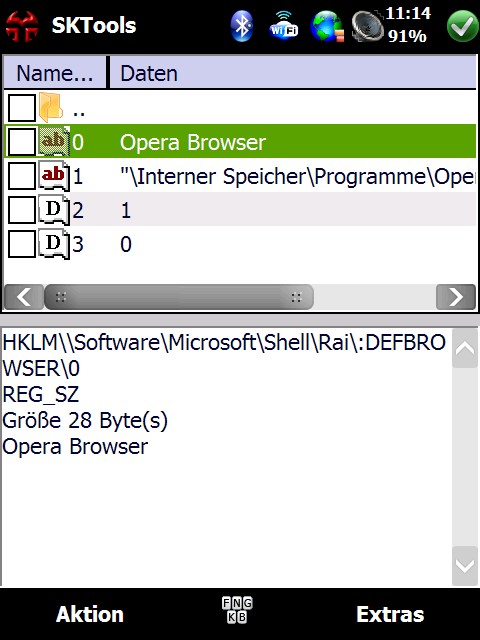Tap the globe network connection icon

click(327, 27)
